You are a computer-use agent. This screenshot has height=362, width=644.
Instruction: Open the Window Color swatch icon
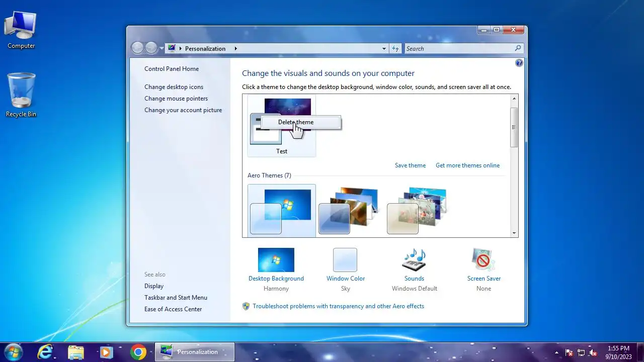[x=345, y=260]
